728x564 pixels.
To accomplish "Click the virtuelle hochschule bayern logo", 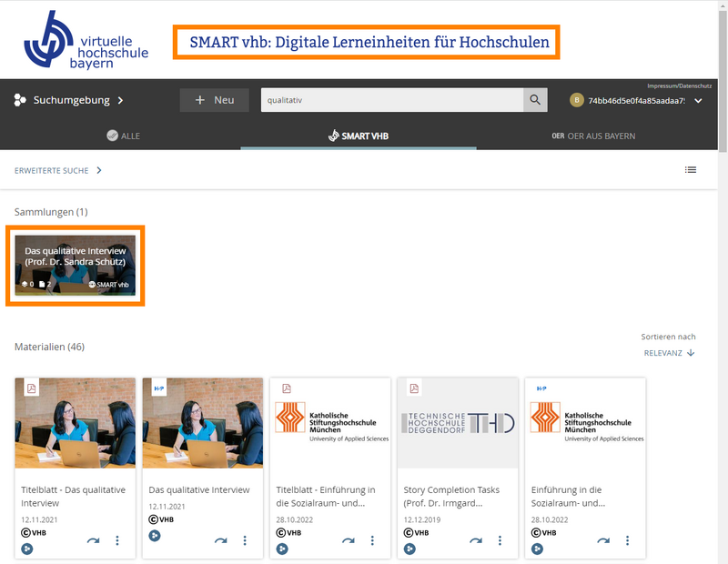I will 86,41.
